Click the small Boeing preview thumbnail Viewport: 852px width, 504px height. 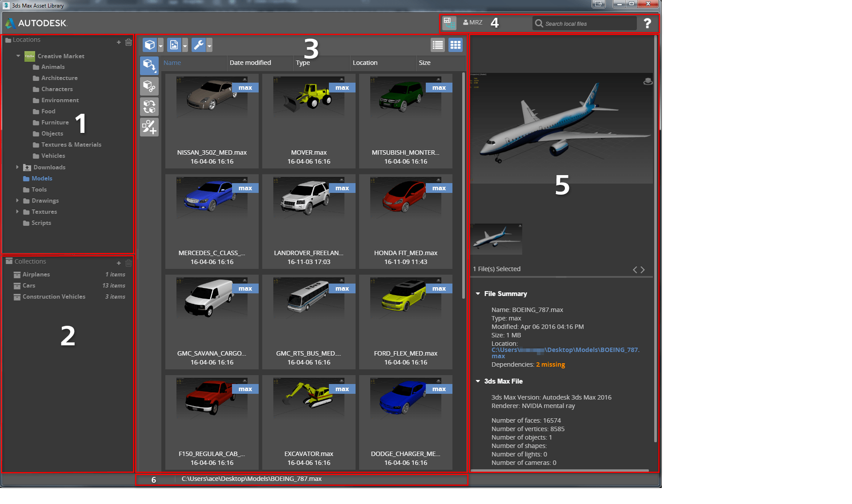(x=496, y=239)
